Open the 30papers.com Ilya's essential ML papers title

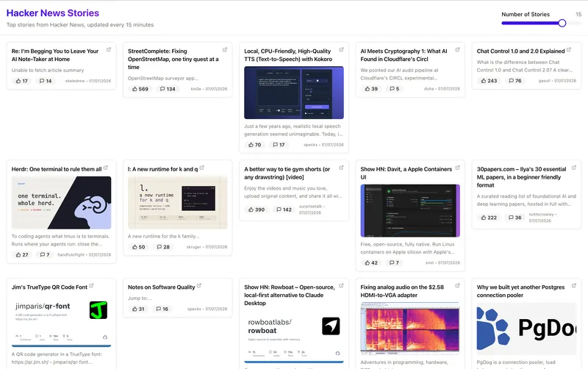pos(521,177)
